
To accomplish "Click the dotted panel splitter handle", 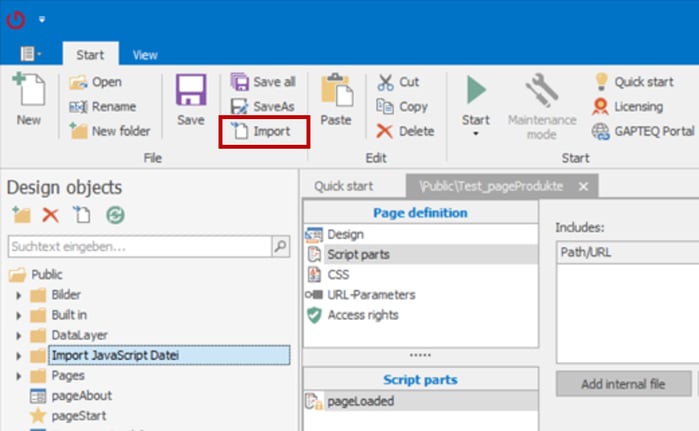I will coord(420,355).
